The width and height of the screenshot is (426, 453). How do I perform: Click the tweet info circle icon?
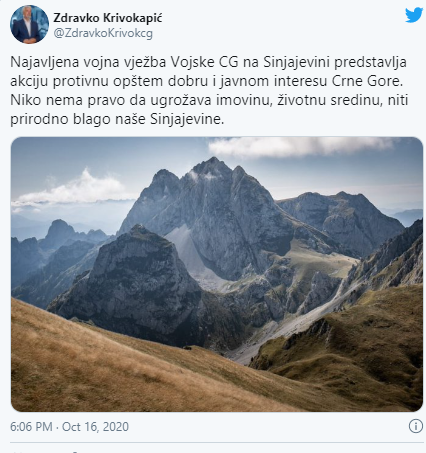pos(415,426)
